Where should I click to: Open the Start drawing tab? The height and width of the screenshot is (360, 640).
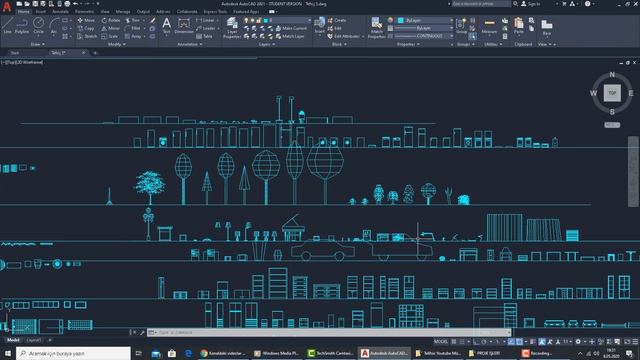pyautogui.click(x=15, y=53)
